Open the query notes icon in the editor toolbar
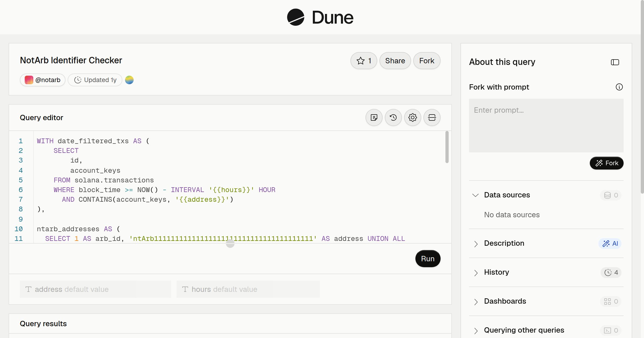 (374, 117)
